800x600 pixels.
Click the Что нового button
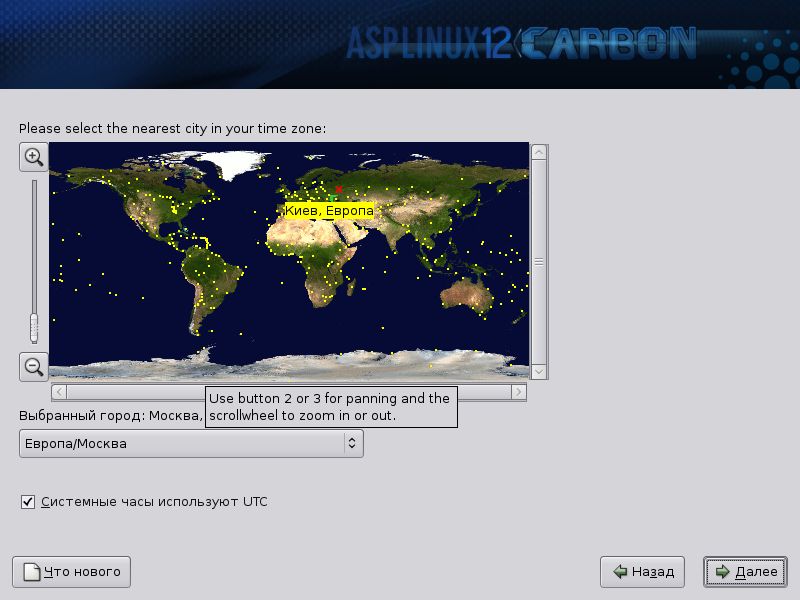71,572
